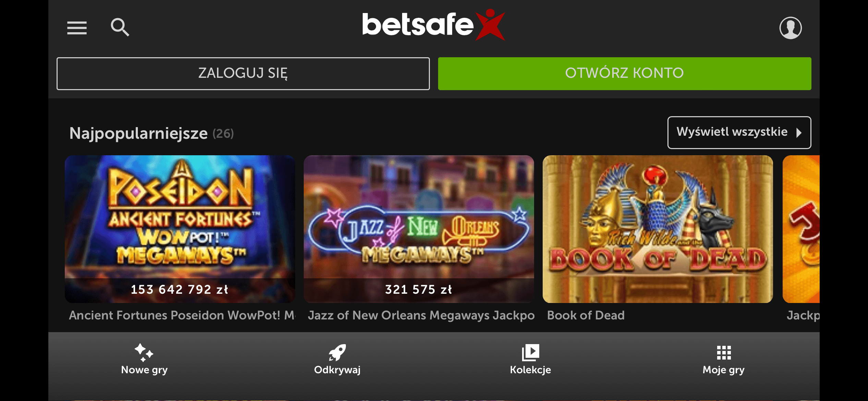
Task: Open the Poseidon Ancient Fortunes game thumbnail
Action: click(180, 229)
